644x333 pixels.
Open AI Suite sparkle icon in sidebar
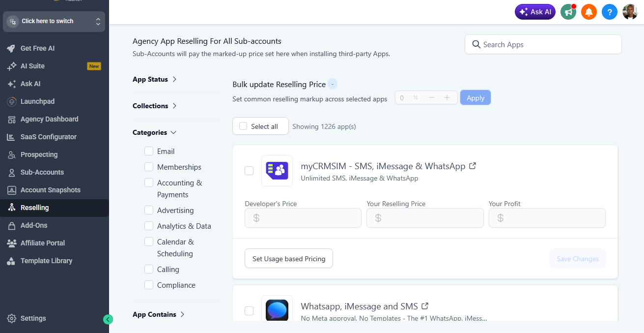(x=11, y=66)
